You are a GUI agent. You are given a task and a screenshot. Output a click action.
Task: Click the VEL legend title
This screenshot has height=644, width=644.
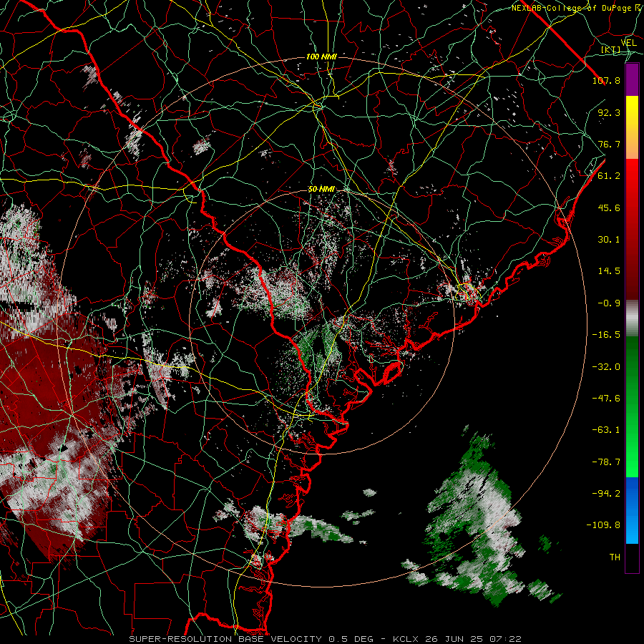[x=628, y=42]
